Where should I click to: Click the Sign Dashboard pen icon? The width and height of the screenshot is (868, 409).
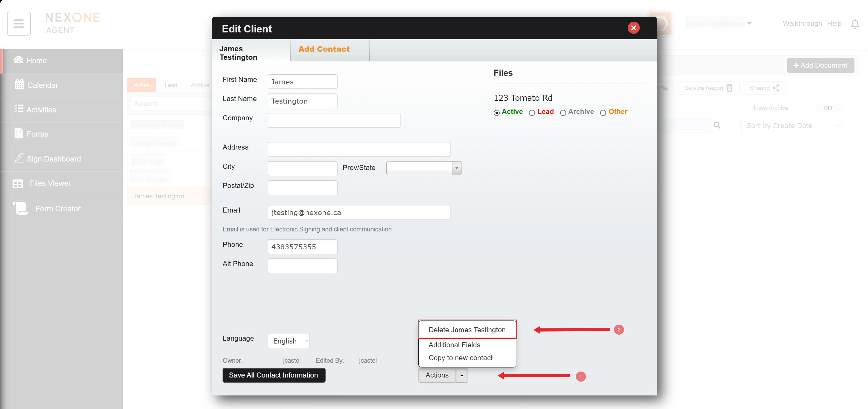point(19,158)
